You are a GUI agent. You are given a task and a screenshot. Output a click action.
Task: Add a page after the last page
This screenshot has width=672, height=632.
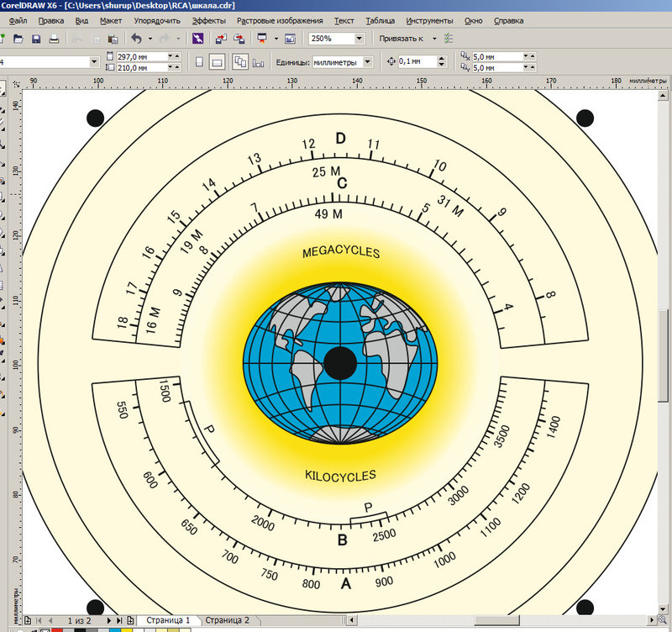pyautogui.click(x=130, y=620)
